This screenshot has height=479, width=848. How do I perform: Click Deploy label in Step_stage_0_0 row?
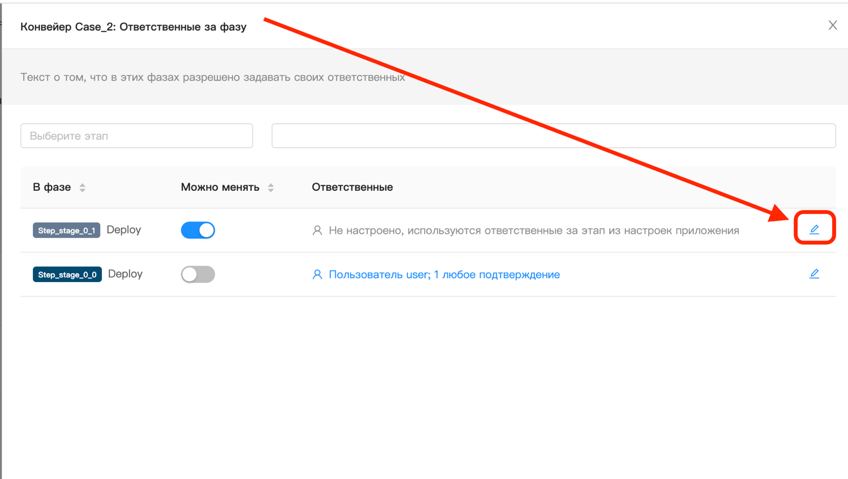tap(125, 274)
